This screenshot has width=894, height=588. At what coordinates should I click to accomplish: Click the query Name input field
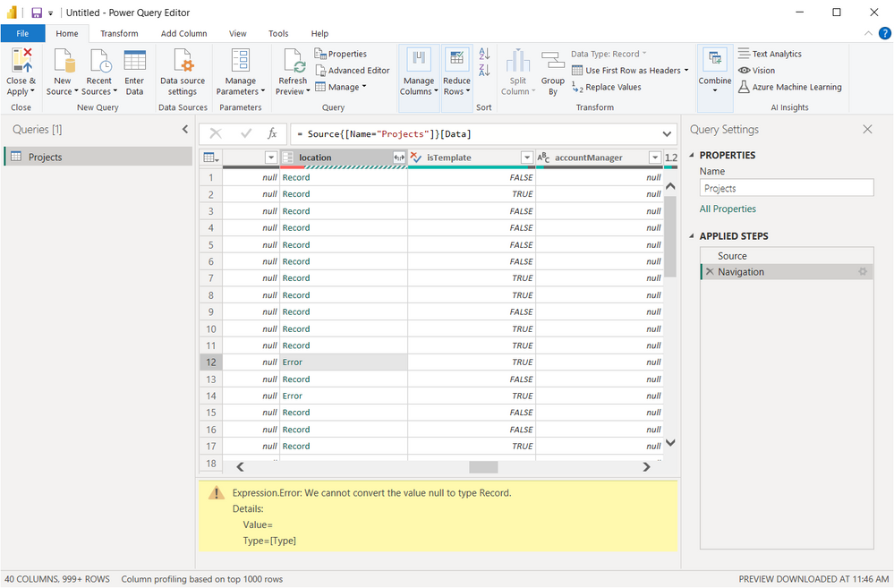787,188
